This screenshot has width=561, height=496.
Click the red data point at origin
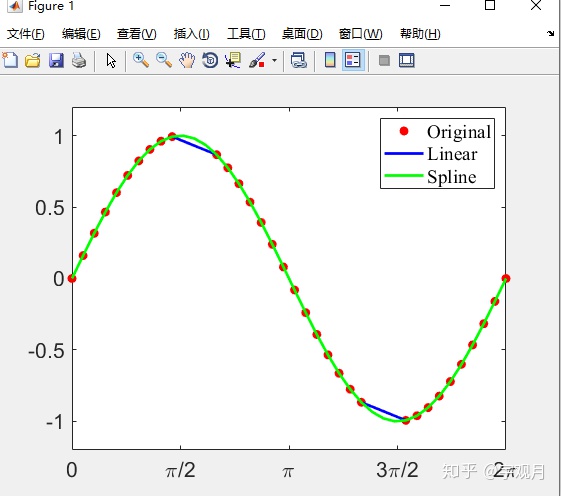click(72, 278)
